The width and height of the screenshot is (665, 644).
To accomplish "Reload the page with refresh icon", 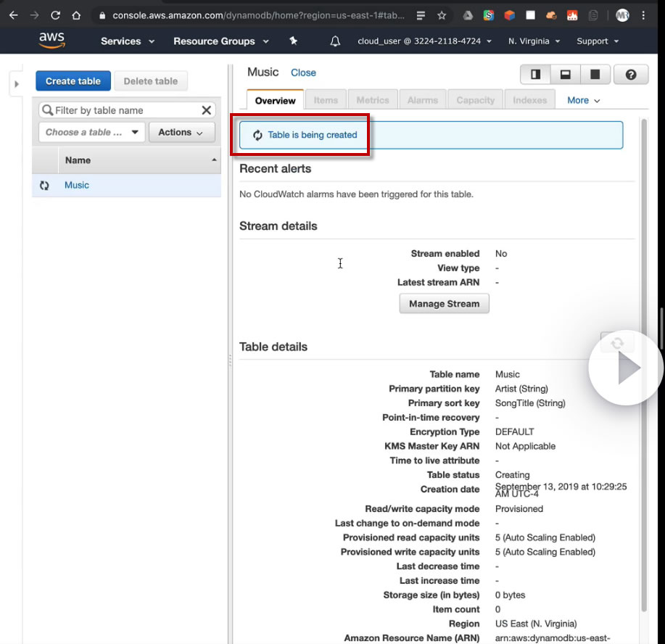I will tap(56, 15).
